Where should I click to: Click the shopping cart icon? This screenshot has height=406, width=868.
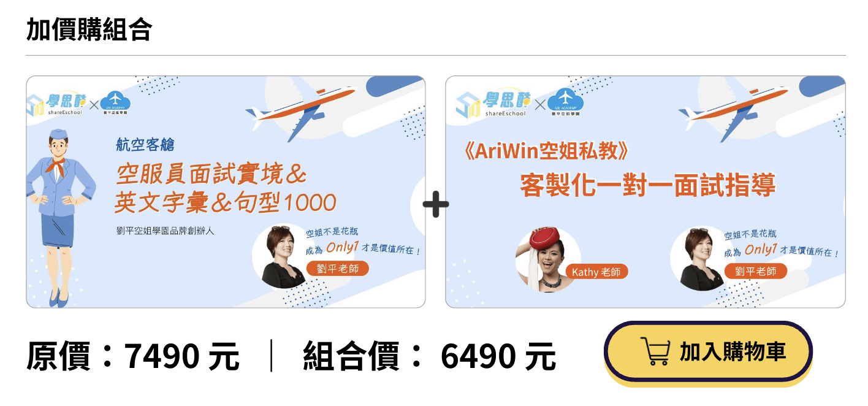tap(655, 352)
